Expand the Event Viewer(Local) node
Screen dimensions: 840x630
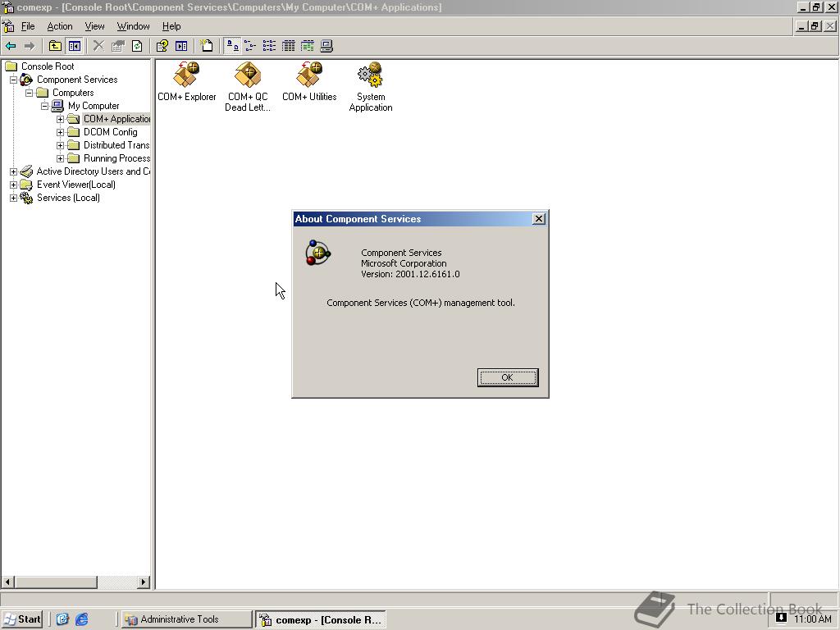coord(13,185)
